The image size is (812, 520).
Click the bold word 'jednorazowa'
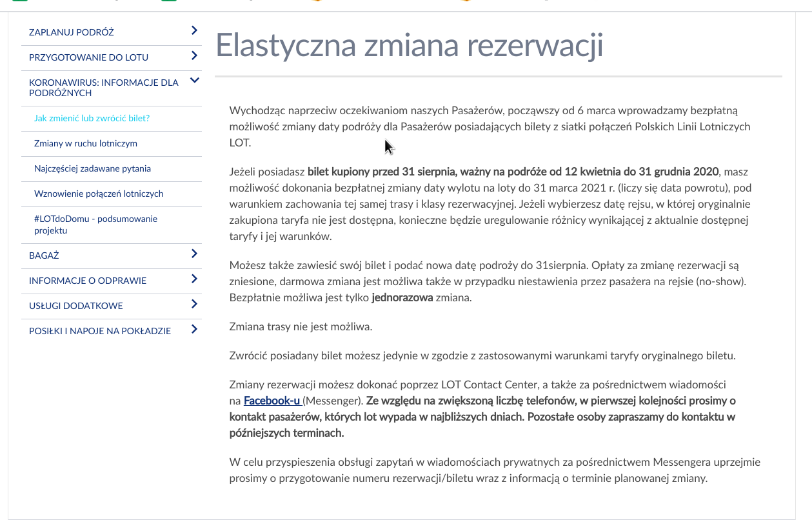[x=402, y=298]
